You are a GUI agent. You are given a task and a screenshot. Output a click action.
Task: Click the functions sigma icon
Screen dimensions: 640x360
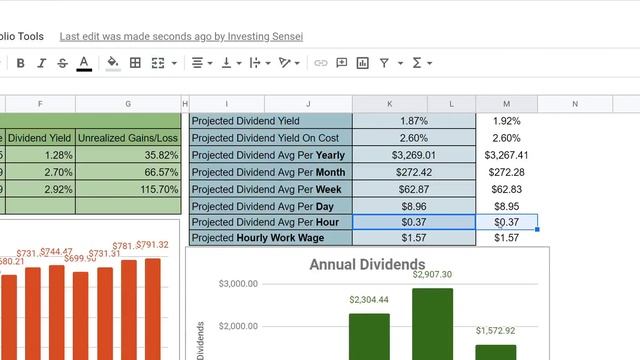point(417,63)
